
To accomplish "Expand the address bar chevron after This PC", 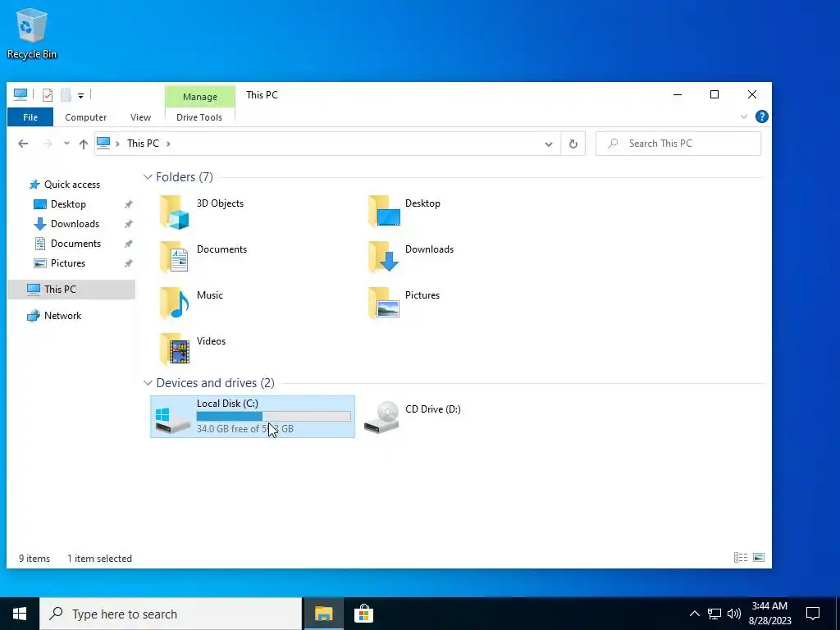I will [168, 144].
